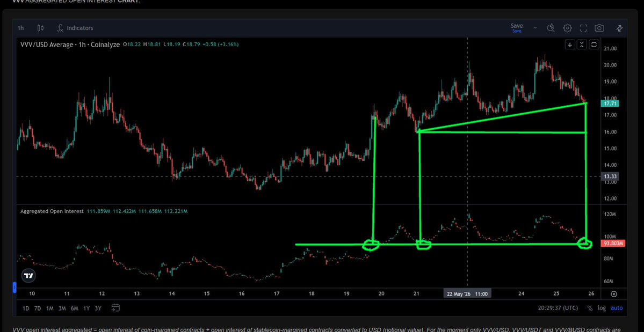
Task: Click the 120M open interest axis label
Action: [611, 215]
